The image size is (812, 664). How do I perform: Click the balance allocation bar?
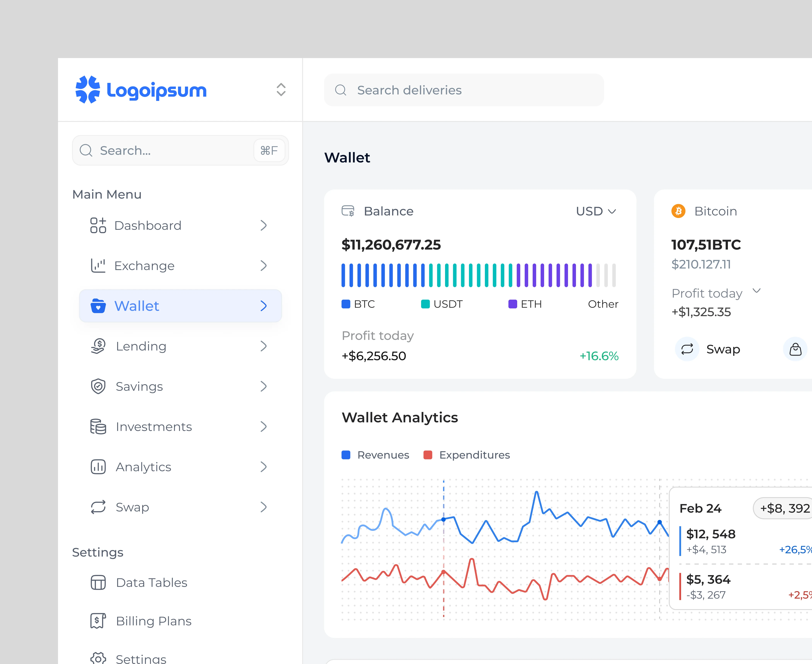coord(478,275)
